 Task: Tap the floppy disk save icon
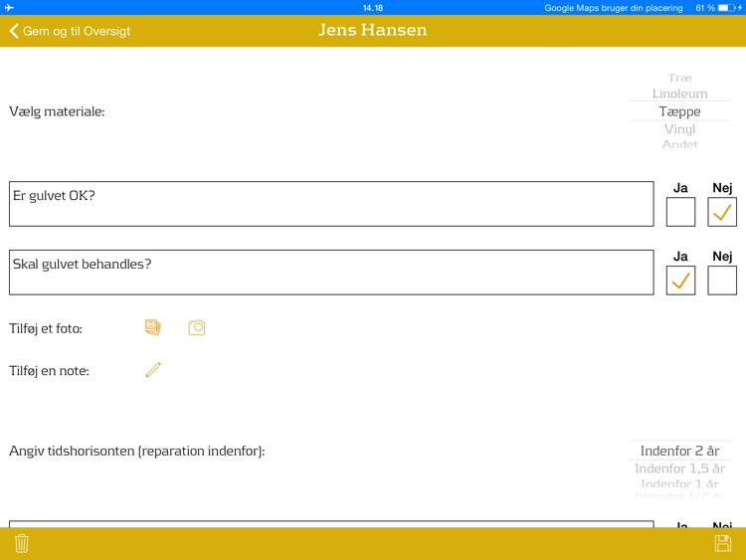[723, 543]
